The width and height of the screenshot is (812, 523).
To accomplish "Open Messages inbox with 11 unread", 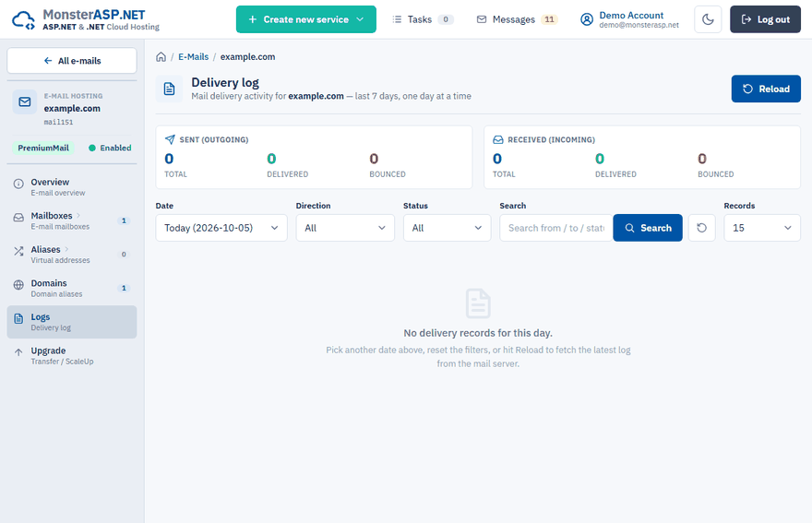I will (517, 19).
